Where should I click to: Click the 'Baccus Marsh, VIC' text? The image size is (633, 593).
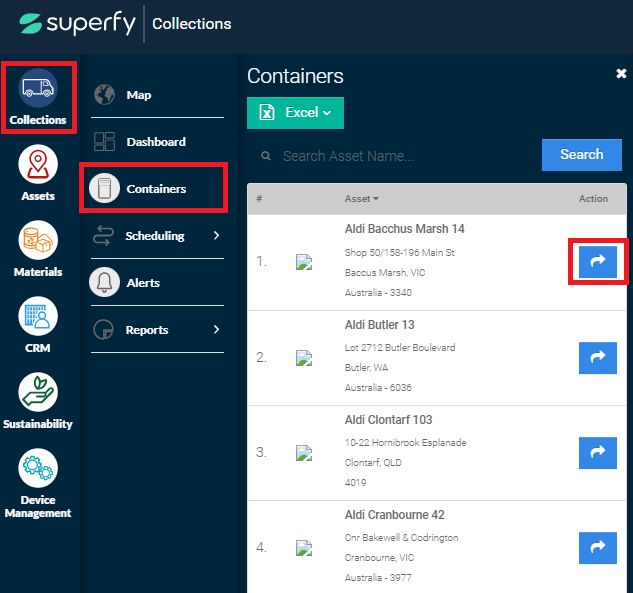click(385, 272)
